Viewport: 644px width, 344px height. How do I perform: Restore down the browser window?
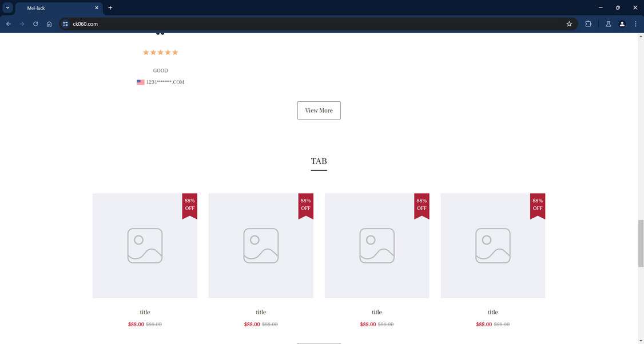(x=618, y=7)
